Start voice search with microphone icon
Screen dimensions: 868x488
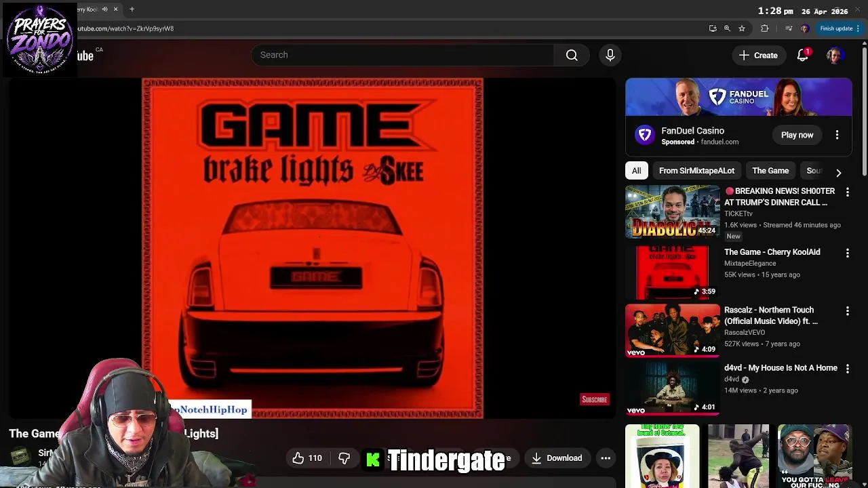click(x=610, y=55)
